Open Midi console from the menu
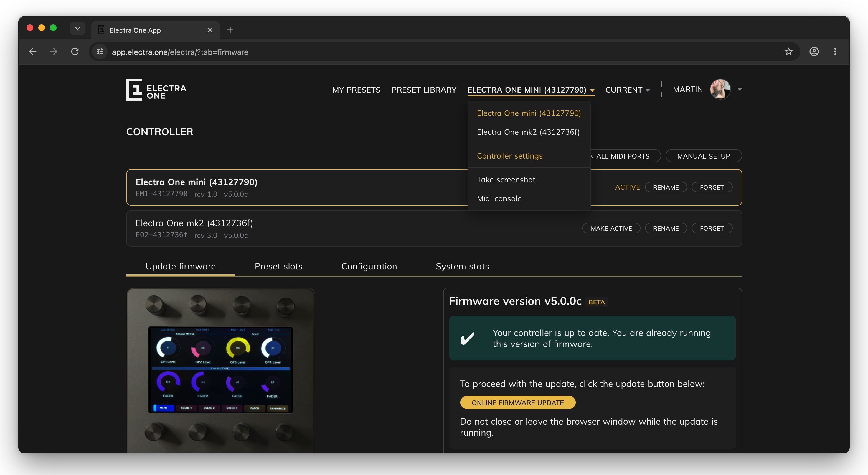Viewport: 868px width, 475px height. click(x=529, y=199)
